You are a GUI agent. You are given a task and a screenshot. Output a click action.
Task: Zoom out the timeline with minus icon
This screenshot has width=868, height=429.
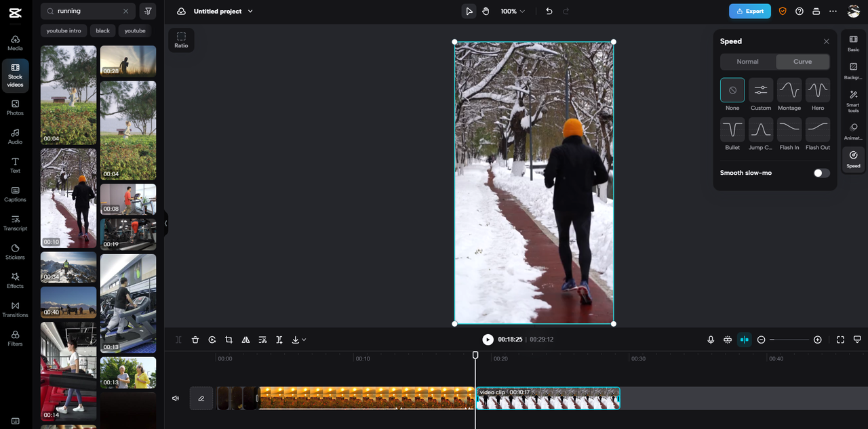(761, 340)
